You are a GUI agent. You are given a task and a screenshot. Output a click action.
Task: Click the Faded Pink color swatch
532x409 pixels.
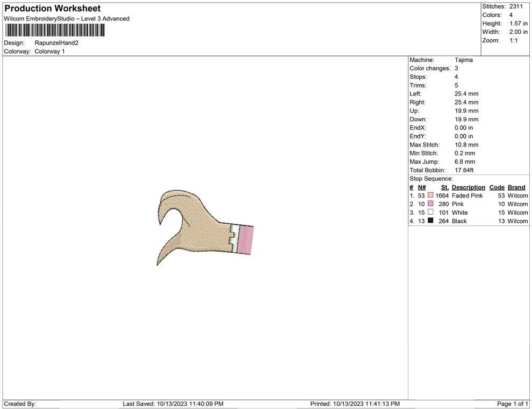click(x=430, y=195)
